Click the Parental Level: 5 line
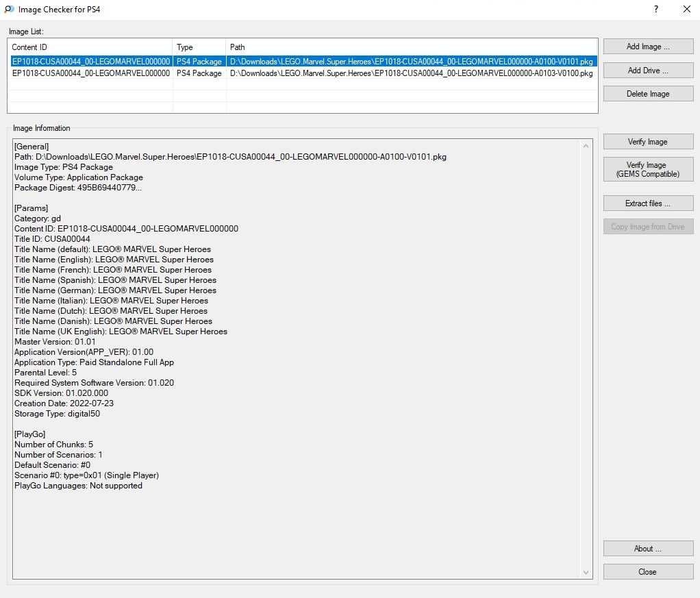The width and height of the screenshot is (700, 598). 45,373
